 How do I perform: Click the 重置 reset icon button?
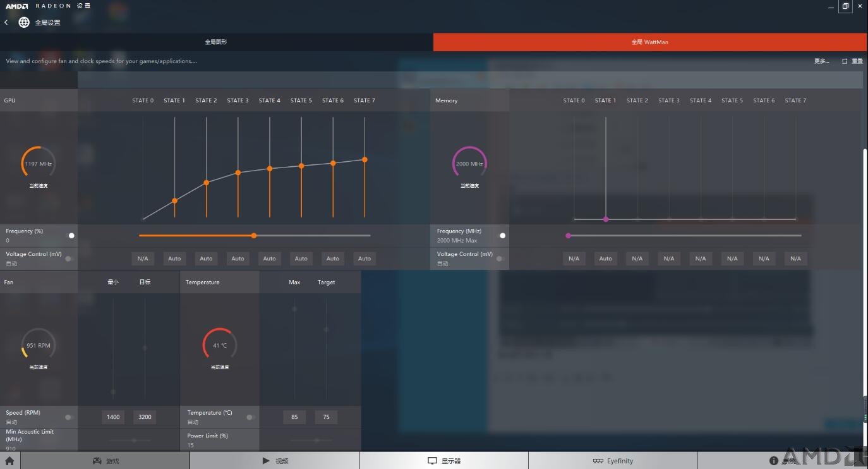(x=852, y=61)
